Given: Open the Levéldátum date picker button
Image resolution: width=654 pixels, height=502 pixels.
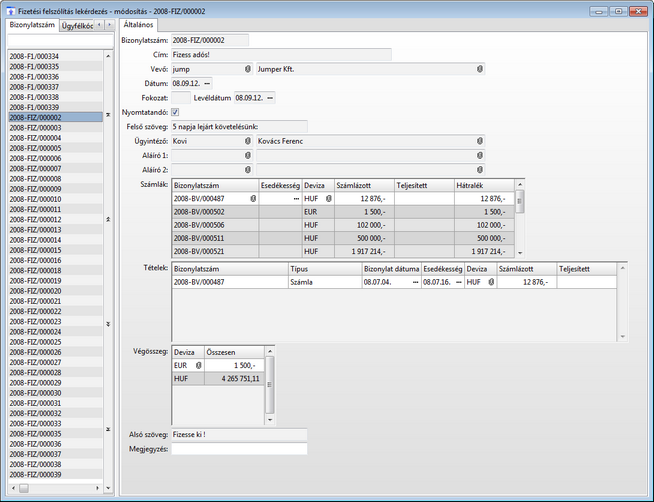Looking at the screenshot, I should pos(270,97).
